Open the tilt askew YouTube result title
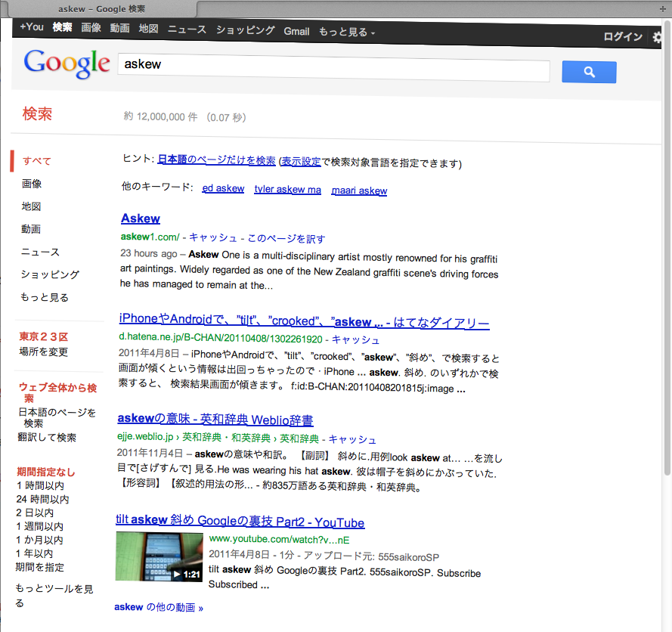 [x=240, y=521]
